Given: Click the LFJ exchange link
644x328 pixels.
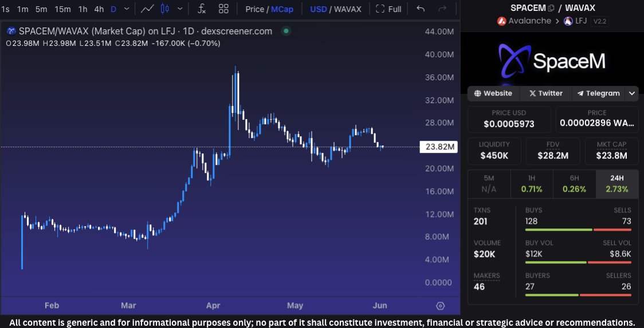Looking at the screenshot, I should [581, 21].
